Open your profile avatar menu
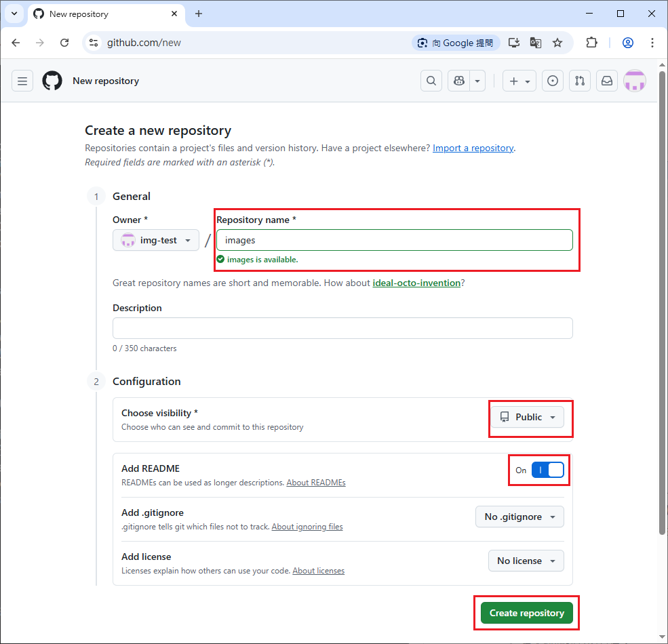Image resolution: width=668 pixels, height=644 pixels. click(634, 81)
